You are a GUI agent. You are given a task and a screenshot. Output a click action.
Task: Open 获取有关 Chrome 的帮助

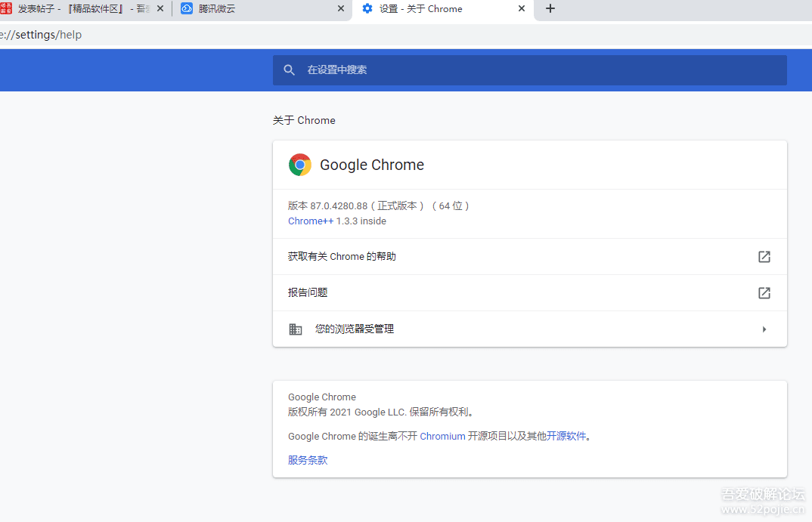point(530,257)
